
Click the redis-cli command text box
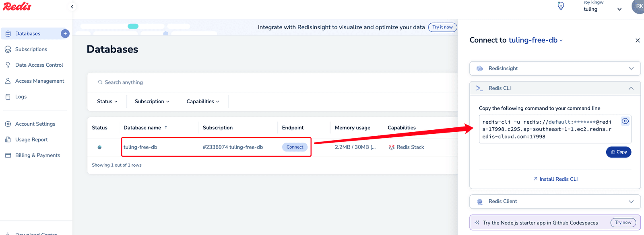[555, 129]
